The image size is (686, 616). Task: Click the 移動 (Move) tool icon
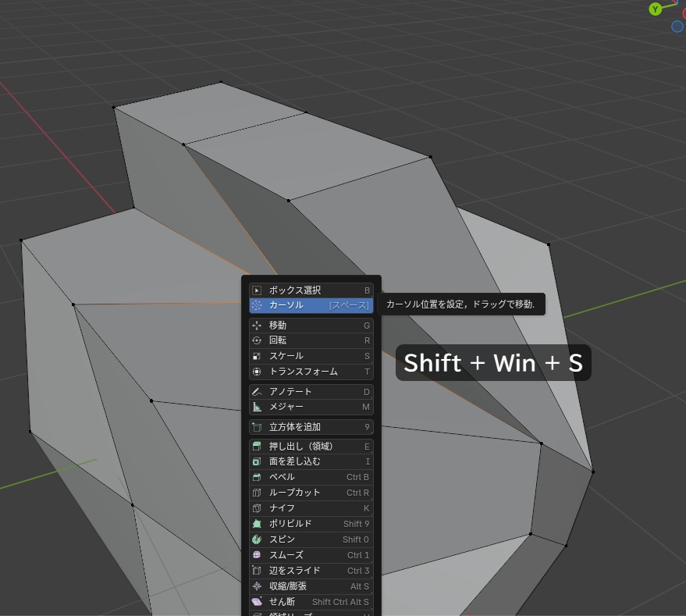pyautogui.click(x=257, y=326)
